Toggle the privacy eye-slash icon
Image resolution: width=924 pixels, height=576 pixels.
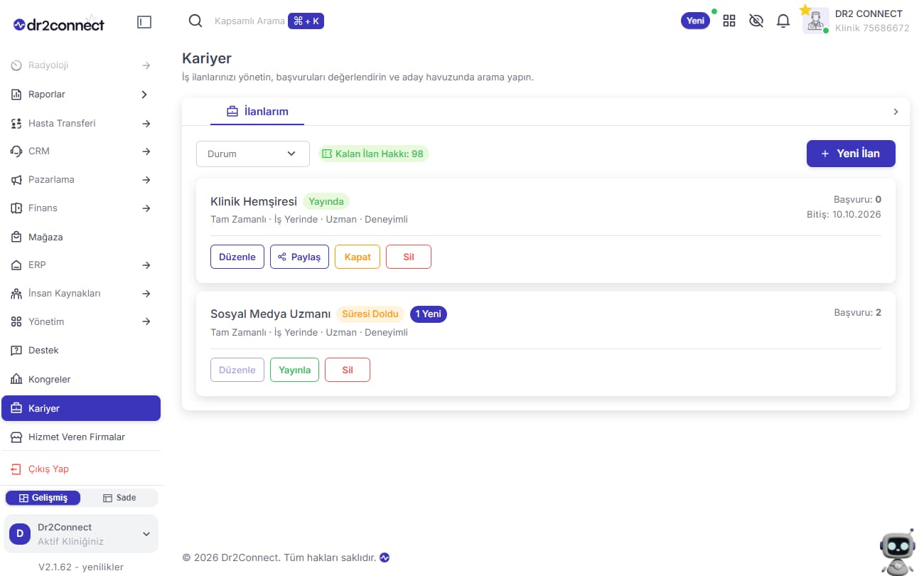[756, 21]
